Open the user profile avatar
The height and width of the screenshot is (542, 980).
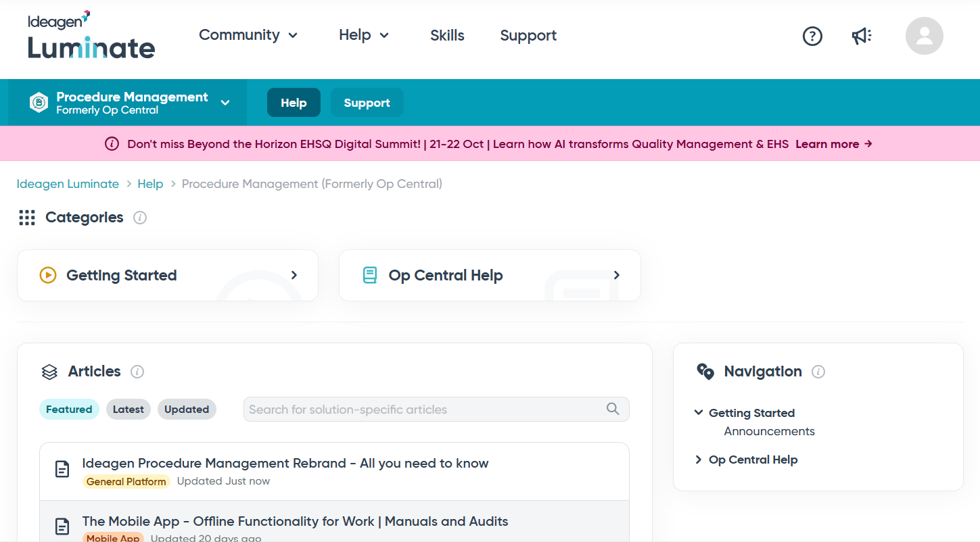[925, 36]
